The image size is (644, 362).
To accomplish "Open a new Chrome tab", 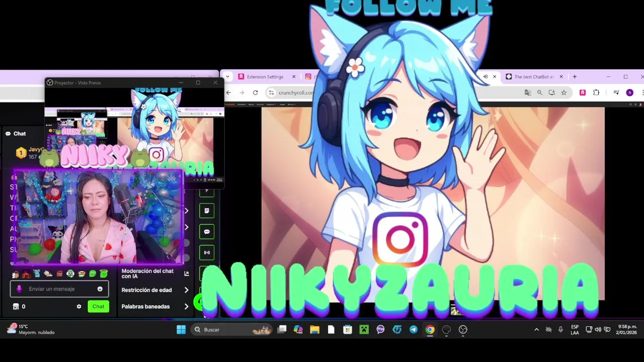I will pyautogui.click(x=575, y=77).
